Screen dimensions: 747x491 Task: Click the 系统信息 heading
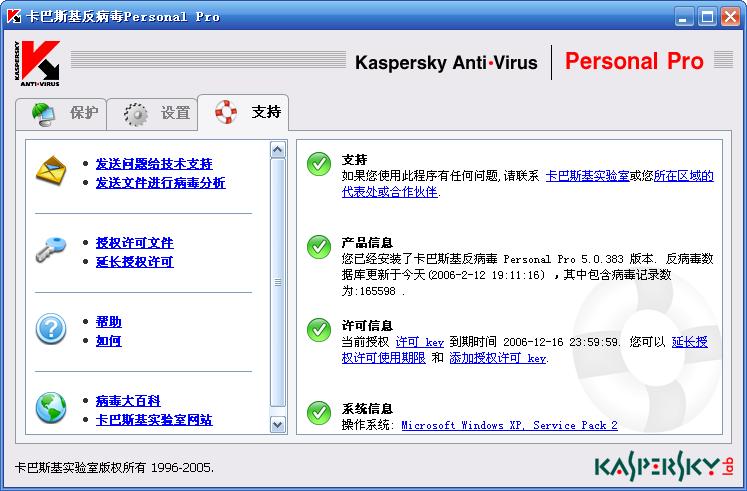coord(367,409)
